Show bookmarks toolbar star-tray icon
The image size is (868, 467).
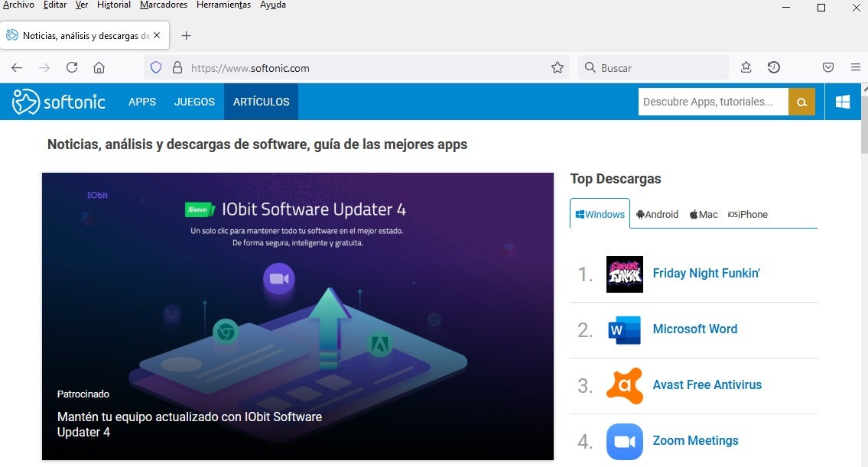746,67
